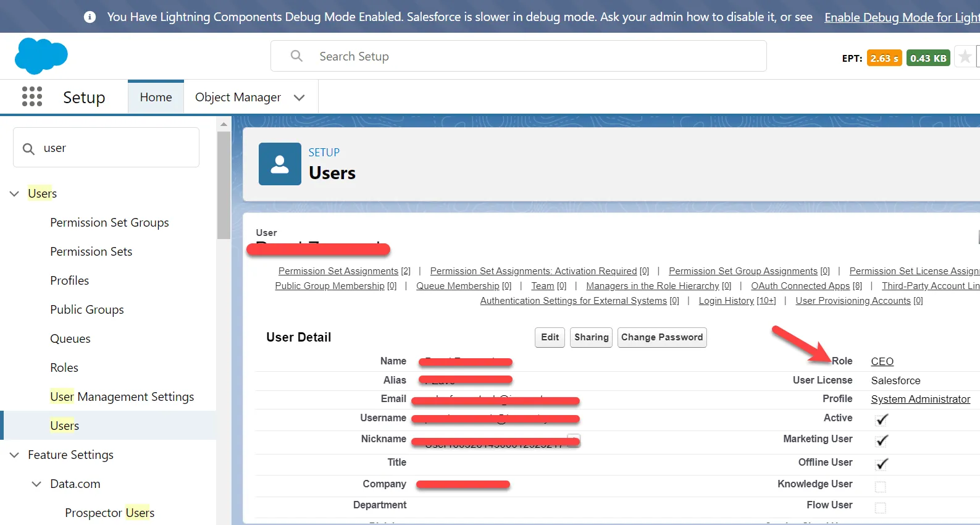This screenshot has width=980, height=525.
Task: Switch to the Home tab
Action: (156, 97)
